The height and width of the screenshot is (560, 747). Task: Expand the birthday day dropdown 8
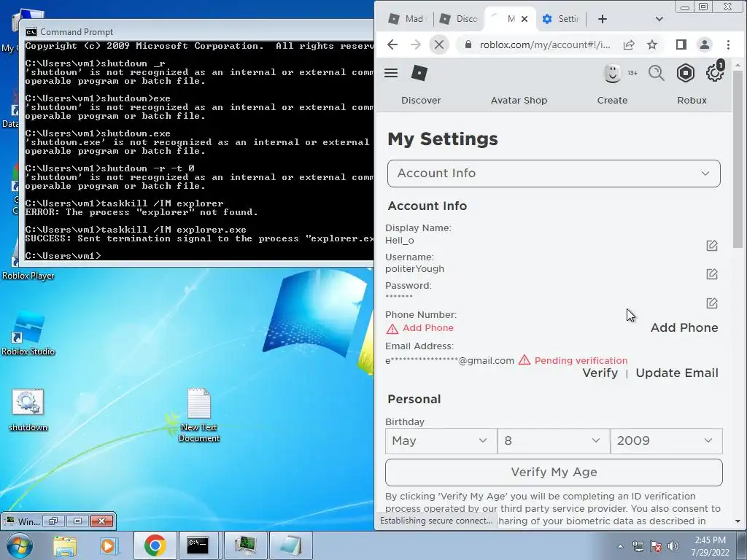point(553,441)
